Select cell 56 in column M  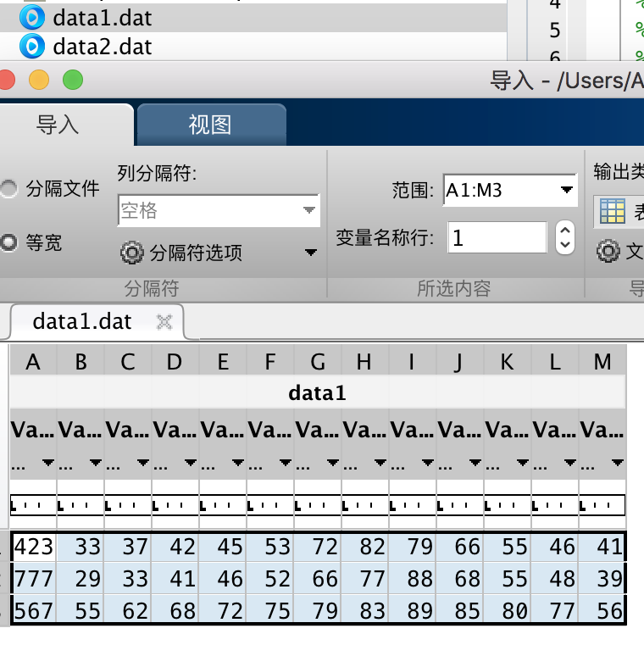point(602,610)
